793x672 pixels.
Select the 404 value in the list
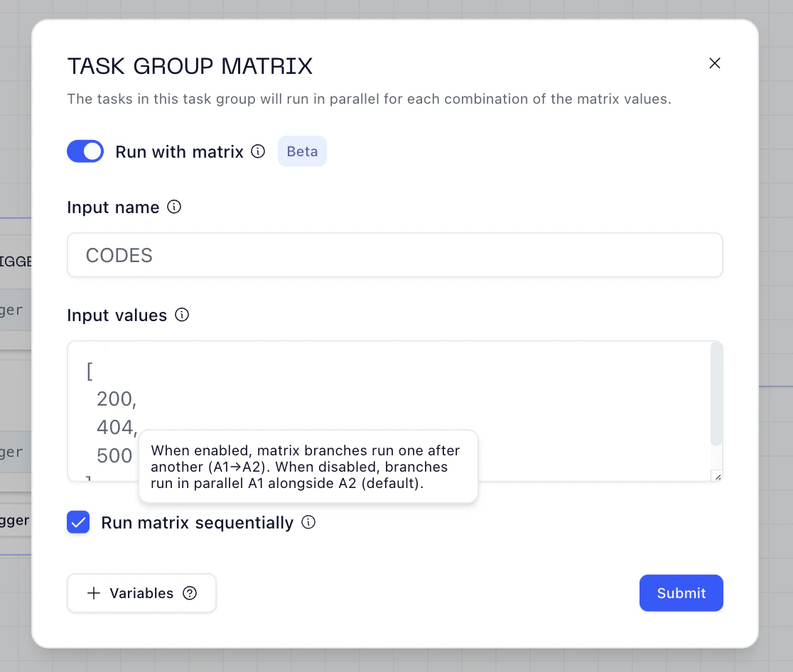[x=116, y=427]
